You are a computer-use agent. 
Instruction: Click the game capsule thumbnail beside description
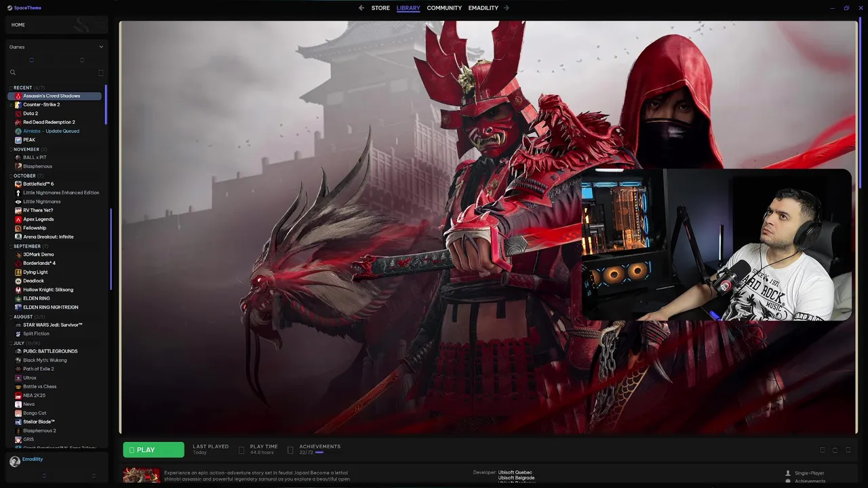tap(142, 475)
